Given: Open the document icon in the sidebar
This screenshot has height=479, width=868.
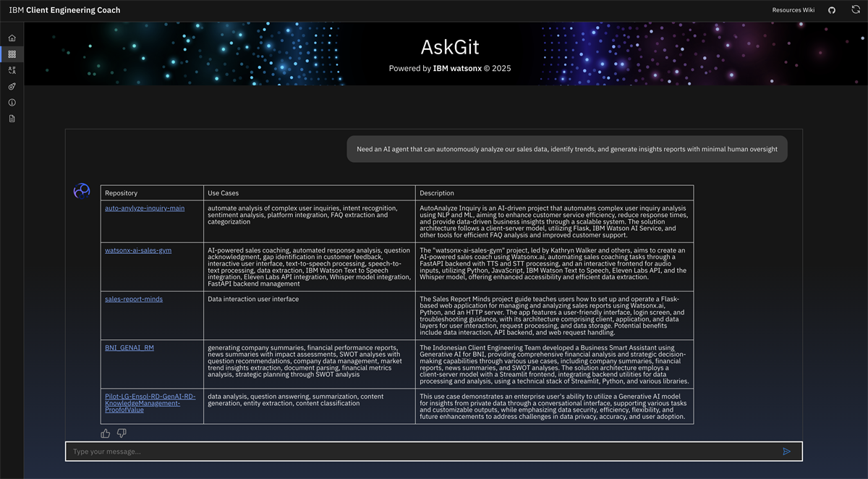Looking at the screenshot, I should point(12,119).
